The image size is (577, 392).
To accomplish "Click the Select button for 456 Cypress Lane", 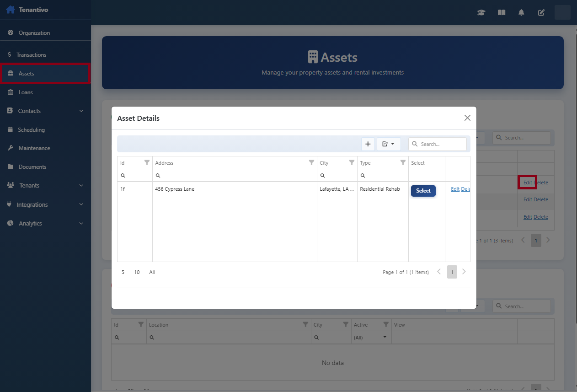I will pos(423,191).
